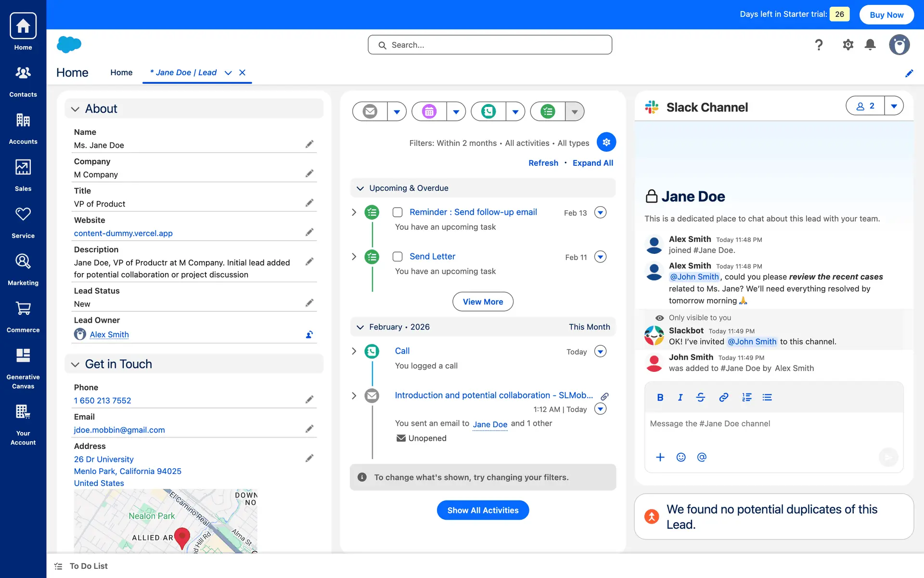The width and height of the screenshot is (924, 578).
Task: Toggle strikethrough formatting in Slack composer
Action: tap(700, 397)
